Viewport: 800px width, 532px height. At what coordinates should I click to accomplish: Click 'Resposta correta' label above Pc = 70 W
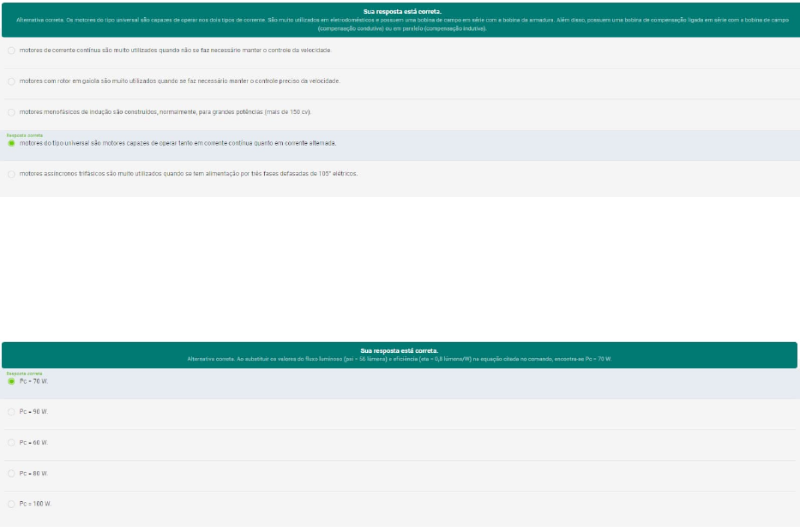[24, 374]
